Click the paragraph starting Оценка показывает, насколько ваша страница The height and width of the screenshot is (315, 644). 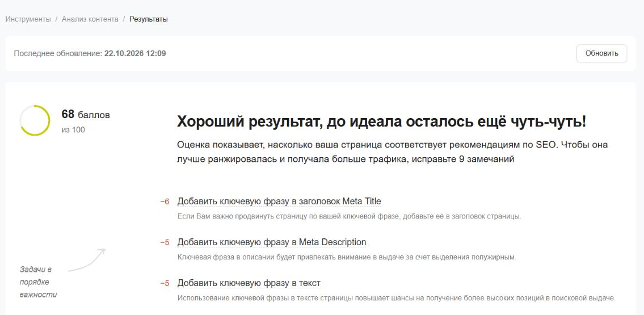tap(392, 152)
